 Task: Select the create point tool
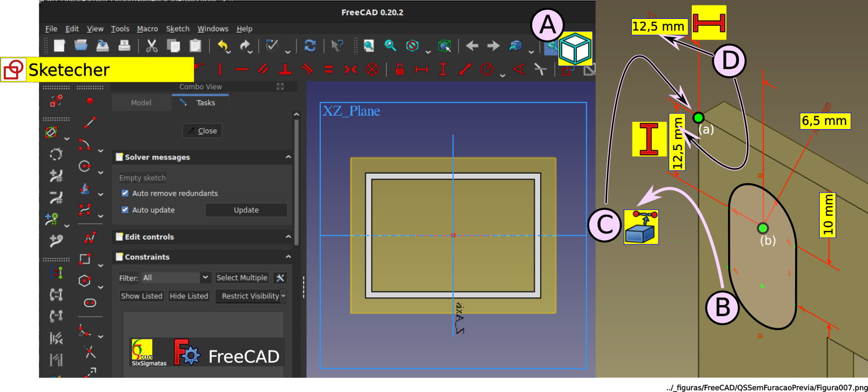tap(90, 101)
